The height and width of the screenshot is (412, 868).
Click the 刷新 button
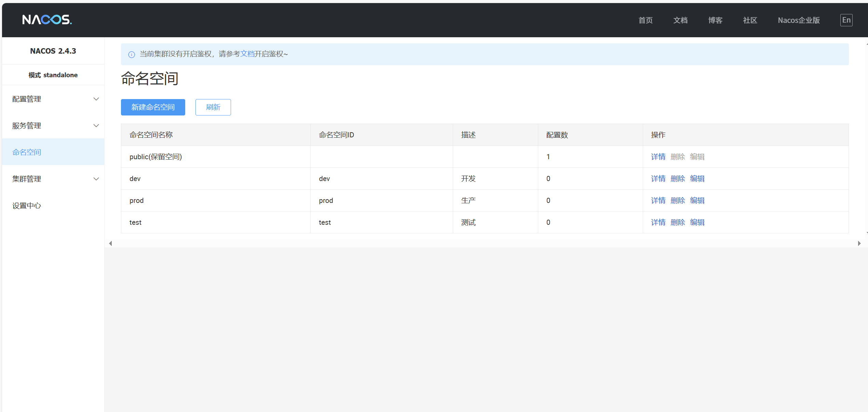coord(213,107)
